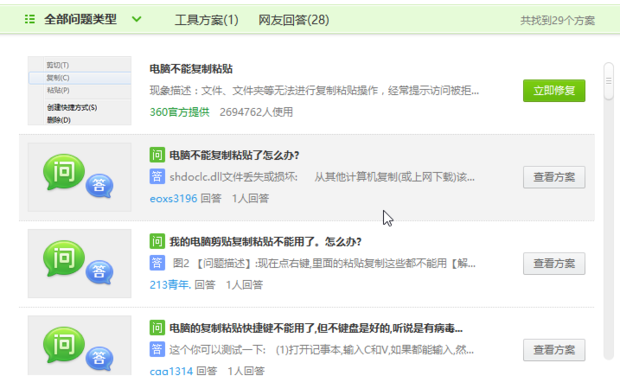Viewport: 620px width, 382px height.
Task: Click 查看方案 for 电脑不能复制粘贴了怎么办
Action: tap(554, 177)
